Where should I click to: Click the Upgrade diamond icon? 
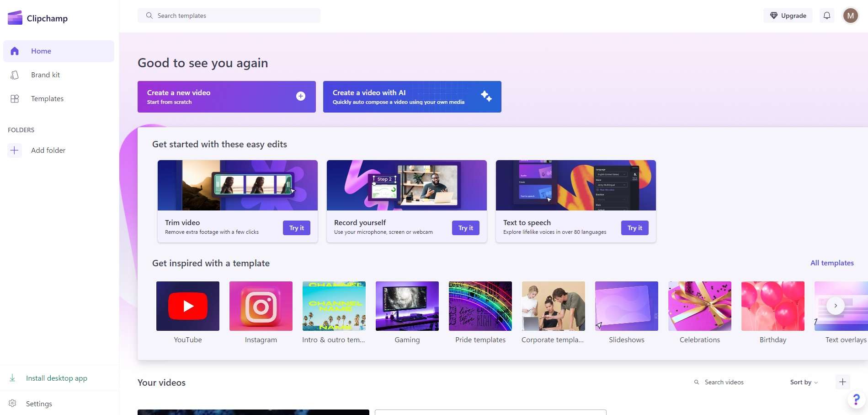pyautogui.click(x=774, y=16)
